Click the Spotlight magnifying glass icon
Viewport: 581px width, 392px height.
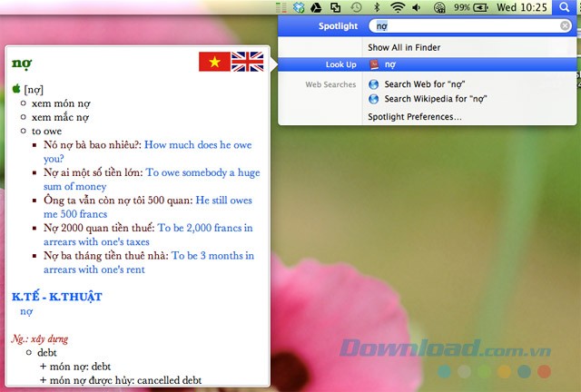564,7
